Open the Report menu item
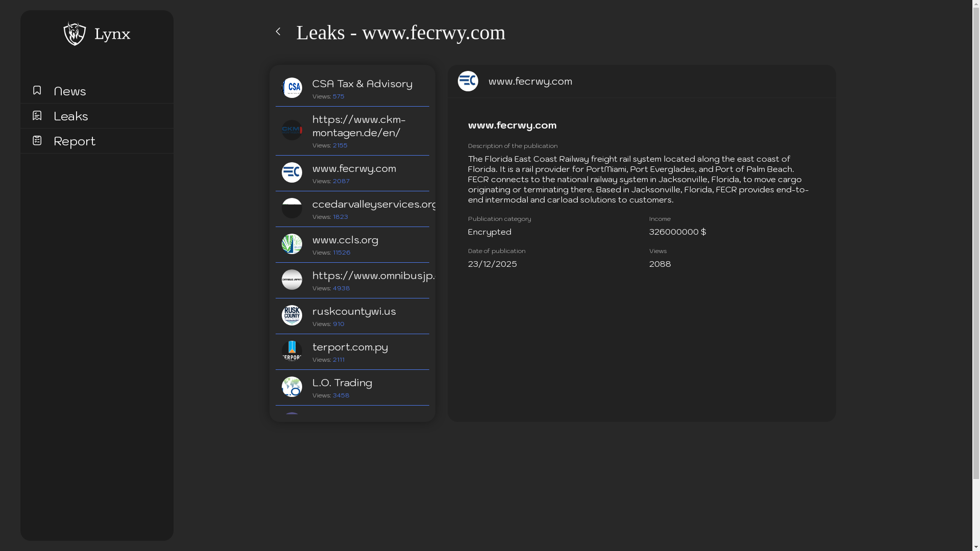The width and height of the screenshot is (980, 551). click(x=75, y=141)
